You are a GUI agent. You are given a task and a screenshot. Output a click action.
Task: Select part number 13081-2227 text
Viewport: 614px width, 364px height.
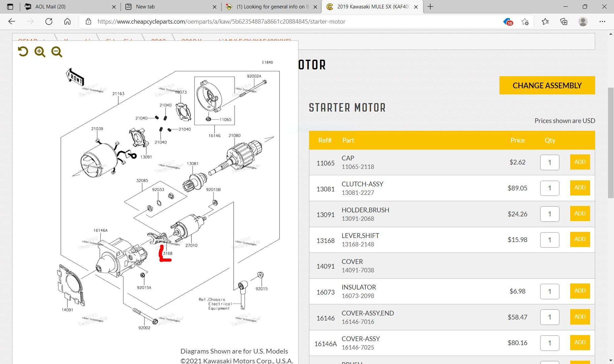(358, 193)
